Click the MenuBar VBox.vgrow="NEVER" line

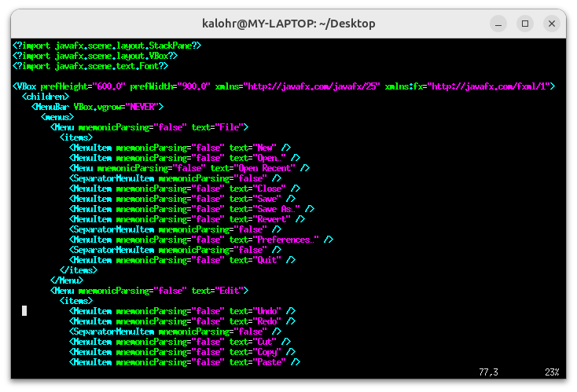pyautogui.click(x=97, y=106)
